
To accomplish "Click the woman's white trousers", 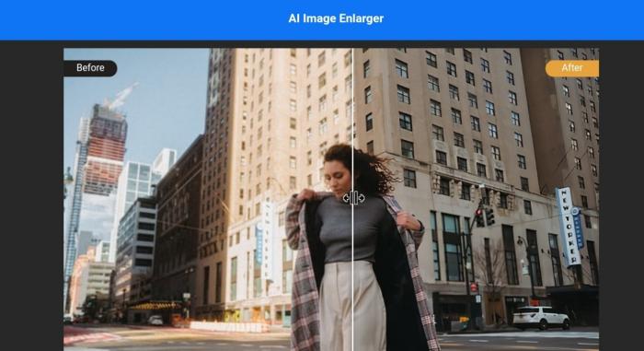I will coord(352,305).
